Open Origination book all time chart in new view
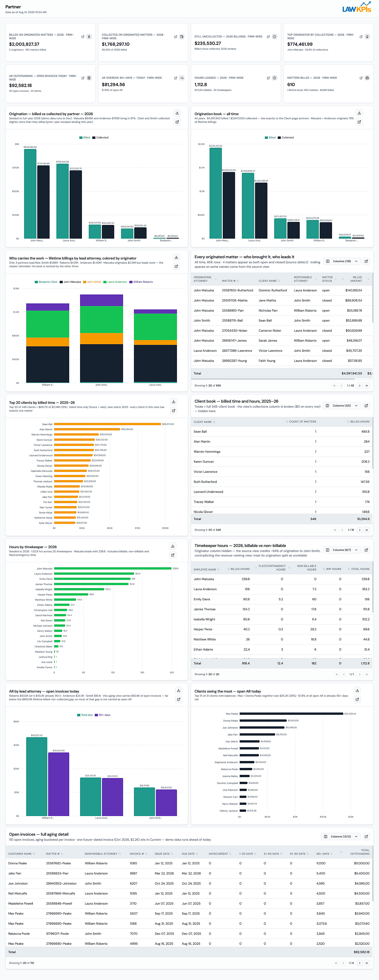Viewport: 379px width, 980px height. point(359,122)
